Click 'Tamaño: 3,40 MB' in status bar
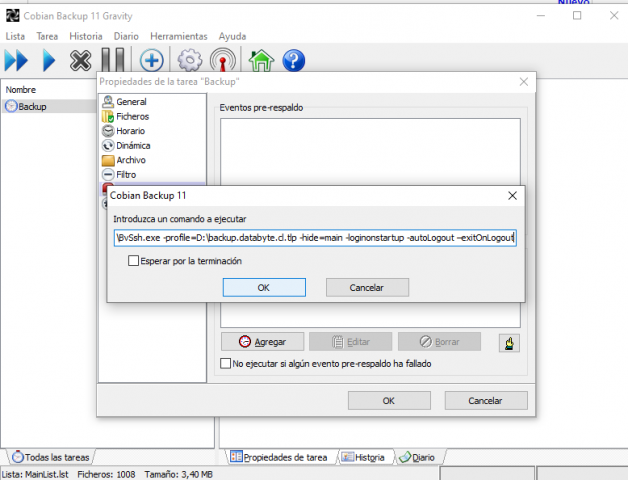The image size is (628, 480). tap(179, 474)
